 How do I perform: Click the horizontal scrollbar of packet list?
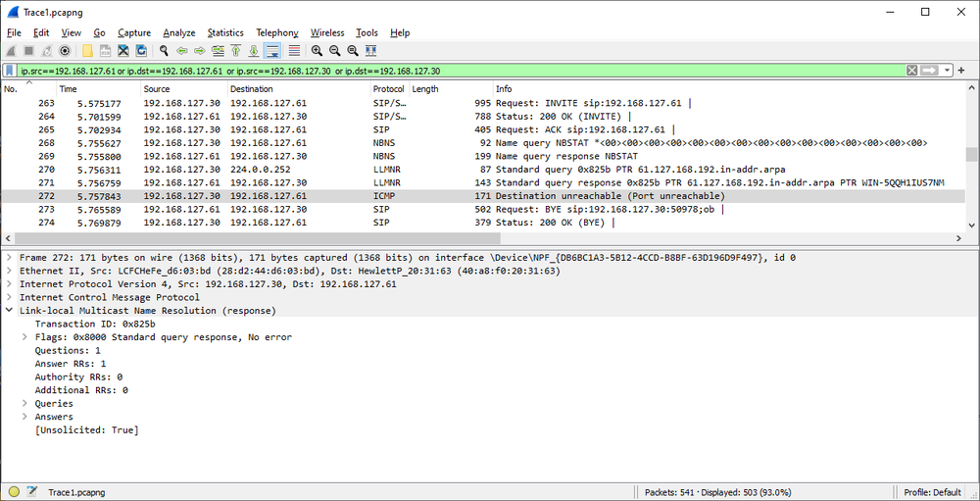pyautogui.click(x=258, y=238)
